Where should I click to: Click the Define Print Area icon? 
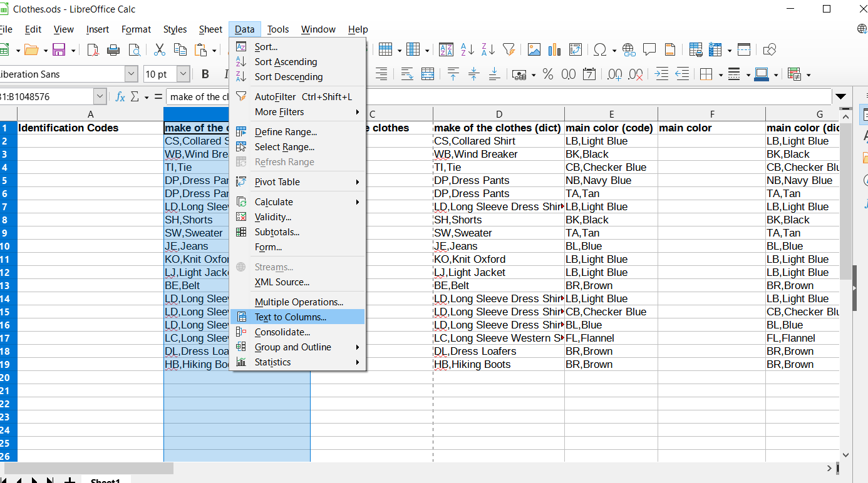(695, 50)
